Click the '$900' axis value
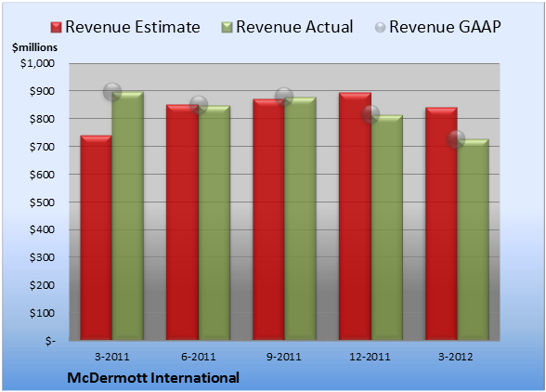Viewport: 546px width, 392px height. click(42, 91)
